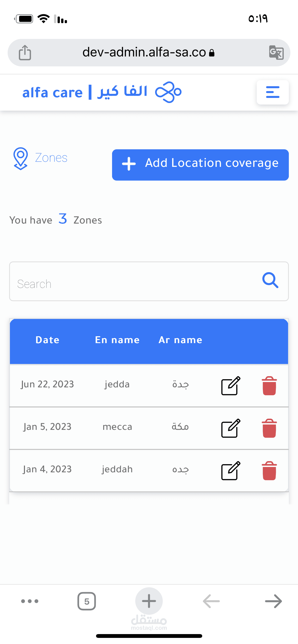The image size is (298, 644).
Task: Open browser tabs switcher showing 5
Action: (x=87, y=601)
